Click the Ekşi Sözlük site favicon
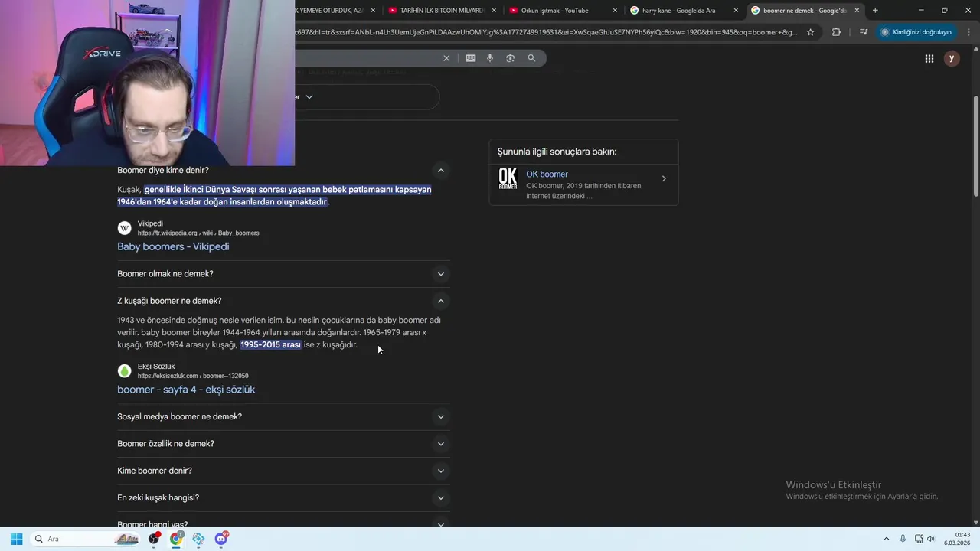This screenshot has height=551, width=980. [124, 371]
